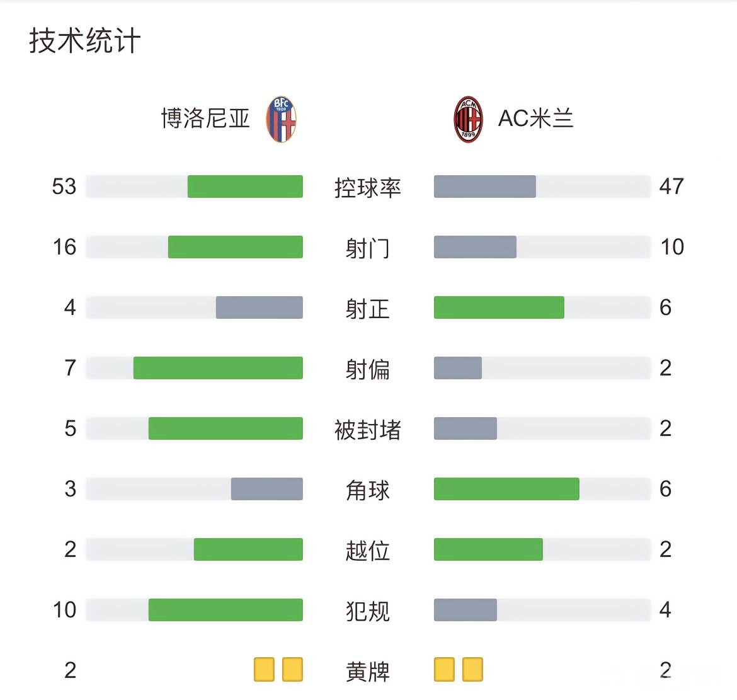
Task: Click AC Milan's left yellow card icon
Action: [x=444, y=670]
